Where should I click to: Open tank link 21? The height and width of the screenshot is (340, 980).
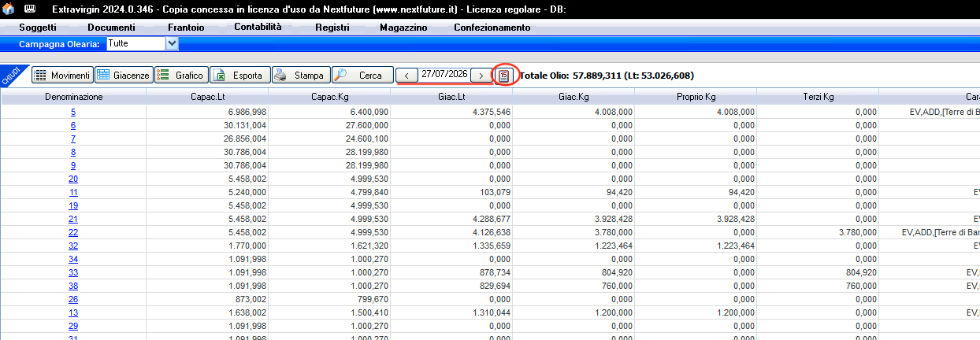pyautogui.click(x=73, y=219)
